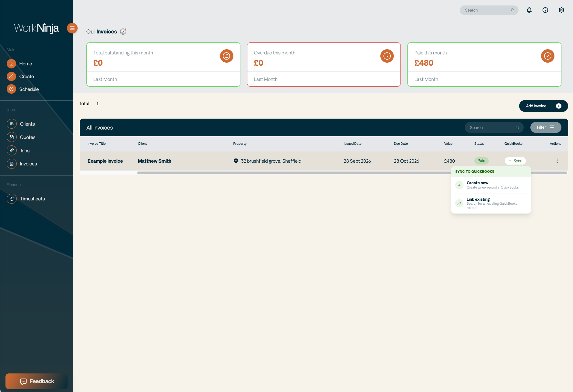Screen dimensions: 573x392
Task: Select Link existing QuickBooks record
Action: [x=491, y=203]
